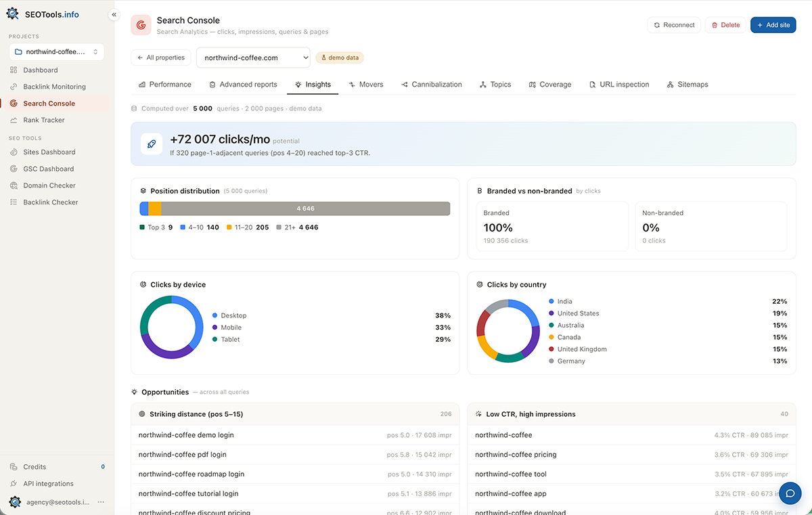The height and width of the screenshot is (515, 812).
Task: Click the Germany legend entry
Action: point(668,361)
